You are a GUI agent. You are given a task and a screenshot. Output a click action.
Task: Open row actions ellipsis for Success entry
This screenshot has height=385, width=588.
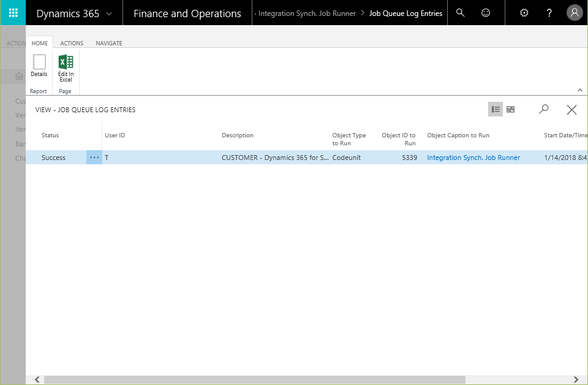point(94,158)
